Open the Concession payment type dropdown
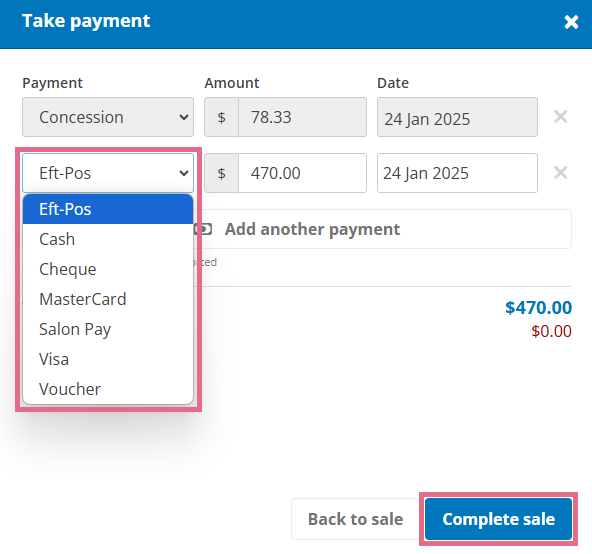 [108, 117]
